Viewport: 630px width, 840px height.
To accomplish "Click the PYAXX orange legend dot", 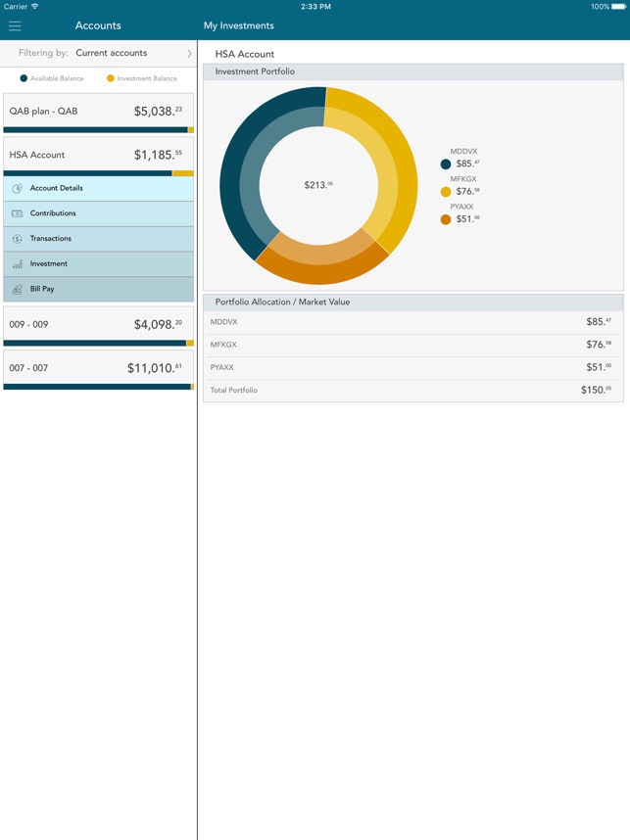I will (446, 219).
